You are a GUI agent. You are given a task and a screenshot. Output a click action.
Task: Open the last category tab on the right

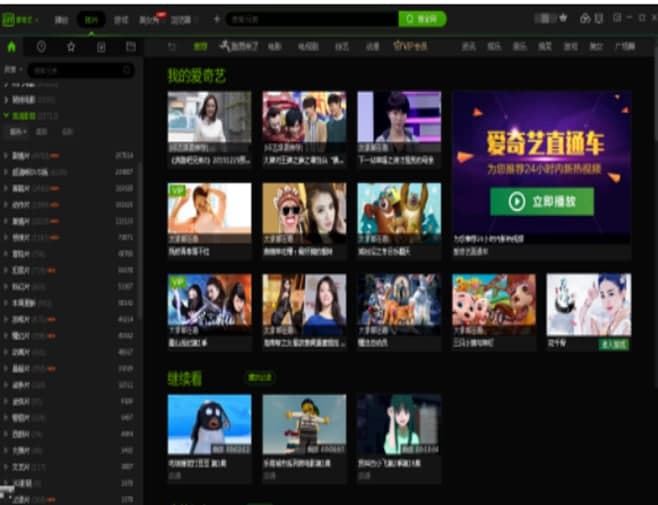click(624, 47)
